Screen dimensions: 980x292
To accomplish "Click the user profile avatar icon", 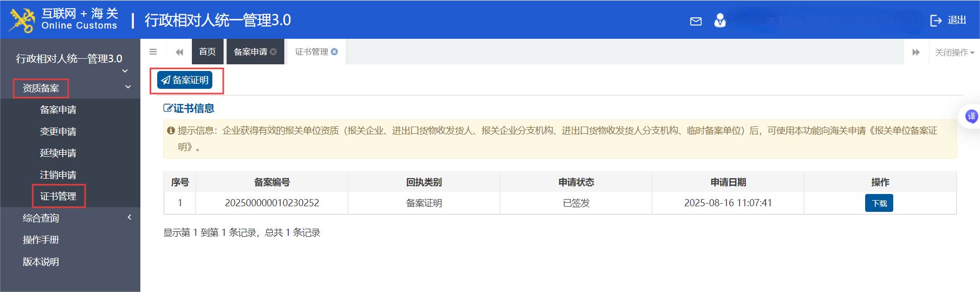I will (720, 20).
